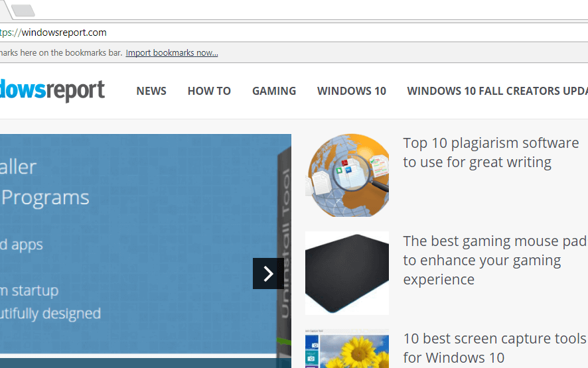Open the windowsreport site logo
Viewport: 588px width, 368px height.
click(x=52, y=90)
